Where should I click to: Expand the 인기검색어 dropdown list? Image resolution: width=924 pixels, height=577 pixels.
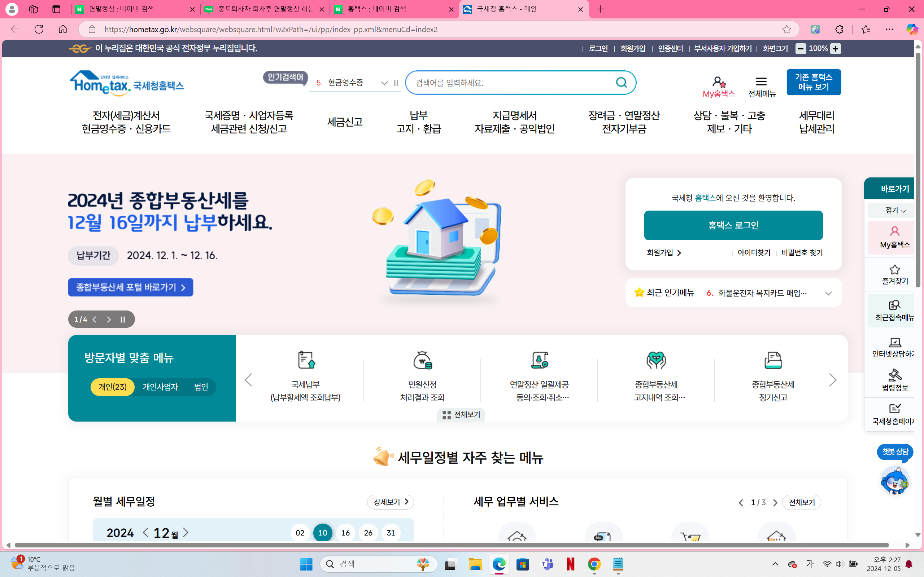pos(384,83)
